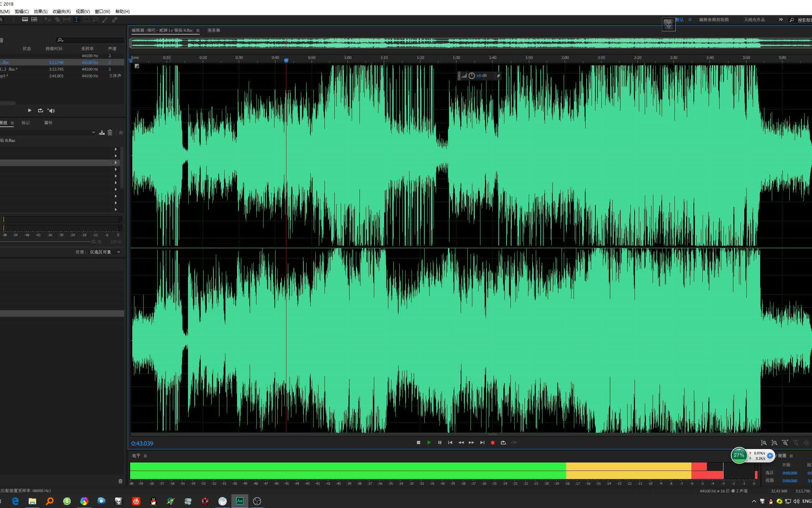Toggle auto-play in Files panel
The height and width of the screenshot is (508, 812).
click(51, 111)
